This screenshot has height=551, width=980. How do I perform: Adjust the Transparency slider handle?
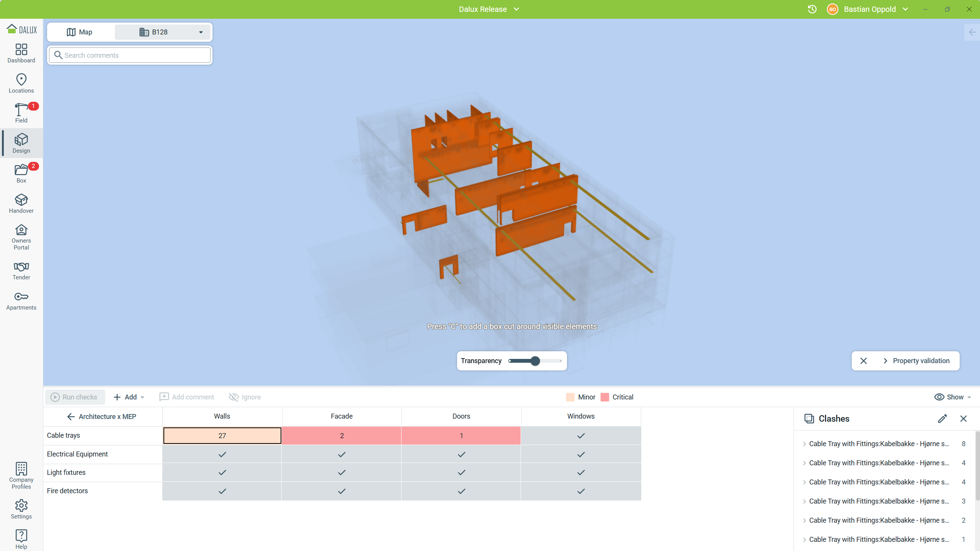tap(535, 361)
